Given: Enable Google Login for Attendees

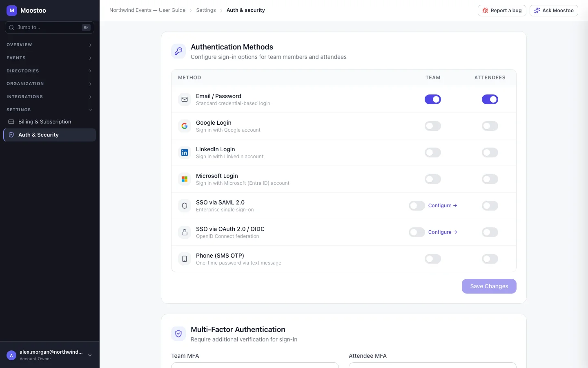Looking at the screenshot, I should [490, 126].
